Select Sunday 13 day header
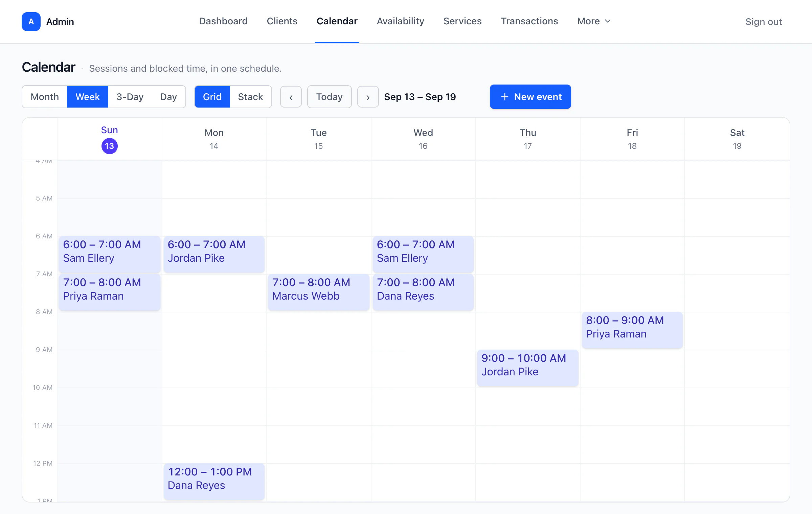 (x=110, y=139)
